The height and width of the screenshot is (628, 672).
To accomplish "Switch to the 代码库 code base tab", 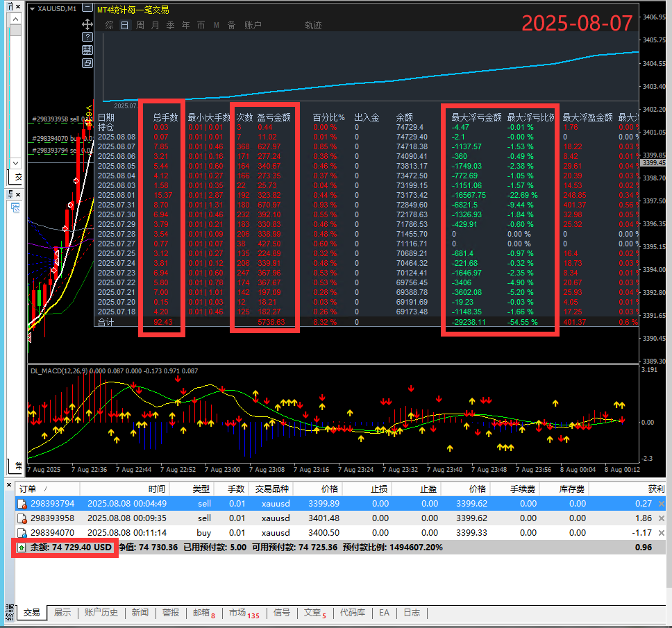I will pyautogui.click(x=353, y=613).
